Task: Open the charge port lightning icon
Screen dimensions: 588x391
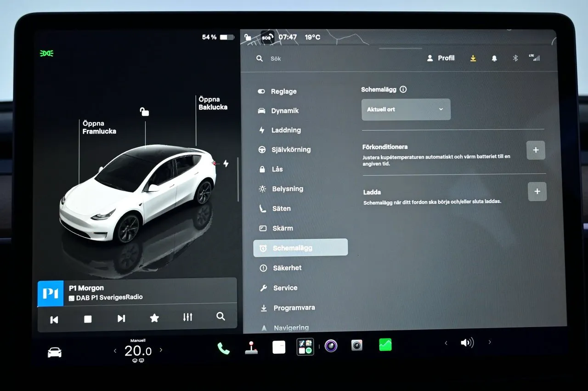Action: coord(226,164)
